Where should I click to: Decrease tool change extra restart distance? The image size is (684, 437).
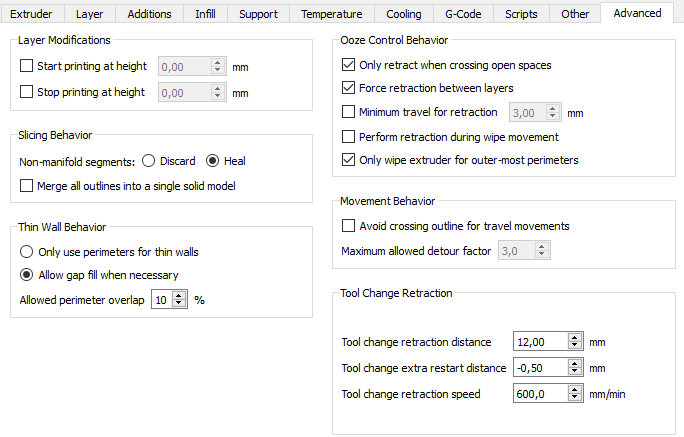point(574,372)
